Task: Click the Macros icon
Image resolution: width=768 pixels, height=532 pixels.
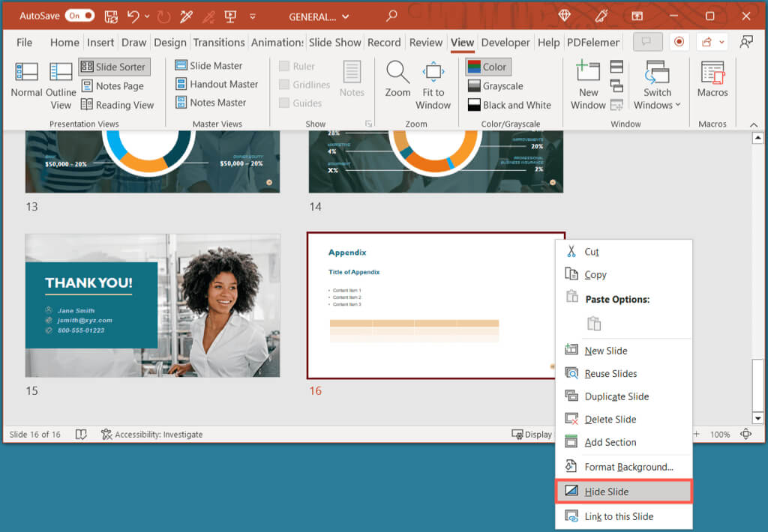Action: tap(712, 73)
